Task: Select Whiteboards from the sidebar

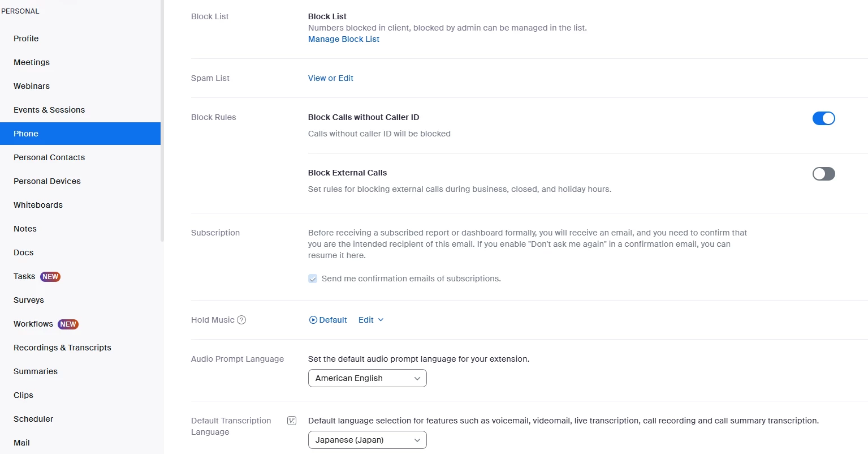Action: tap(38, 205)
